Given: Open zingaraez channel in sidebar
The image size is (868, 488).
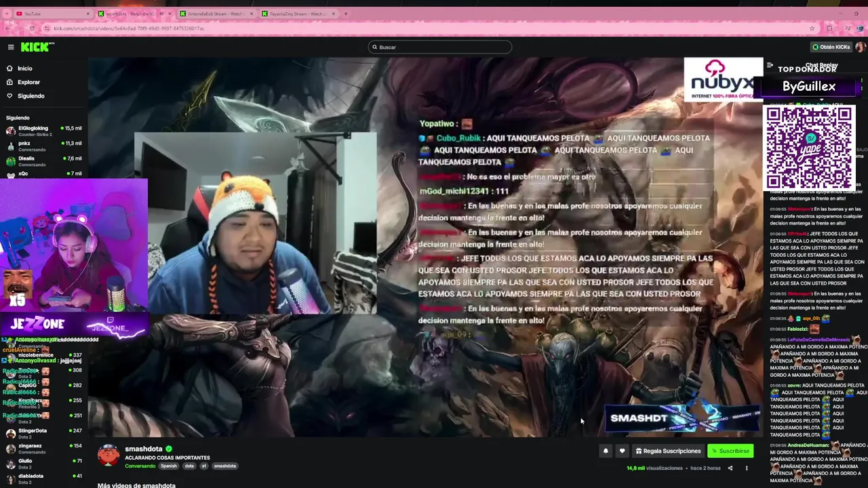Looking at the screenshot, I should coord(43,448).
